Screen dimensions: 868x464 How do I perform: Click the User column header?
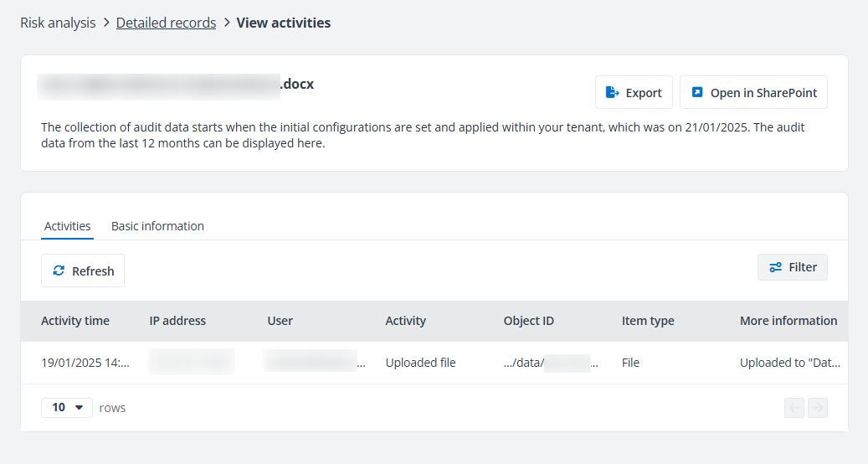point(280,321)
